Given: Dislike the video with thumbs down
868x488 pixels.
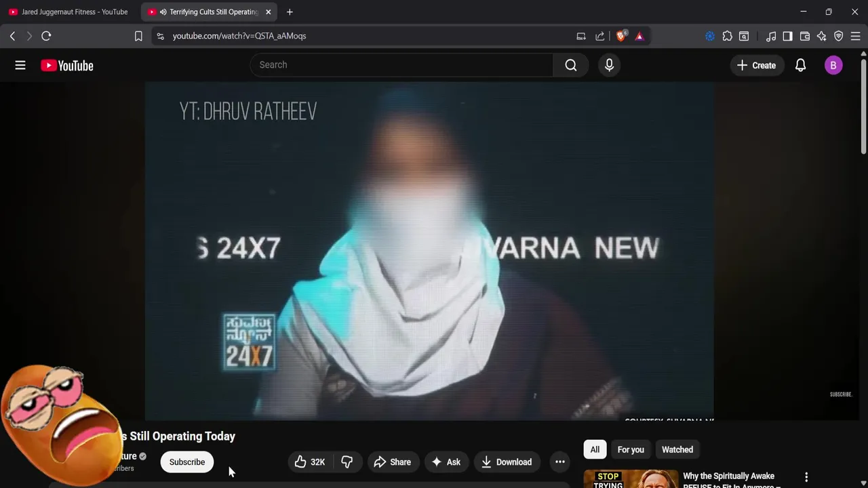Looking at the screenshot, I should pyautogui.click(x=347, y=462).
